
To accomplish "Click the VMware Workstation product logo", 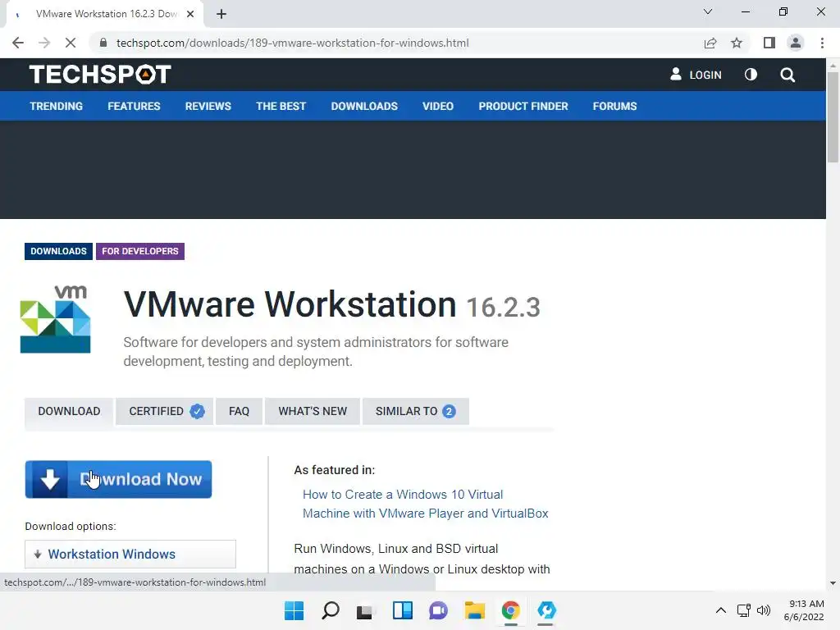I will coord(56,319).
